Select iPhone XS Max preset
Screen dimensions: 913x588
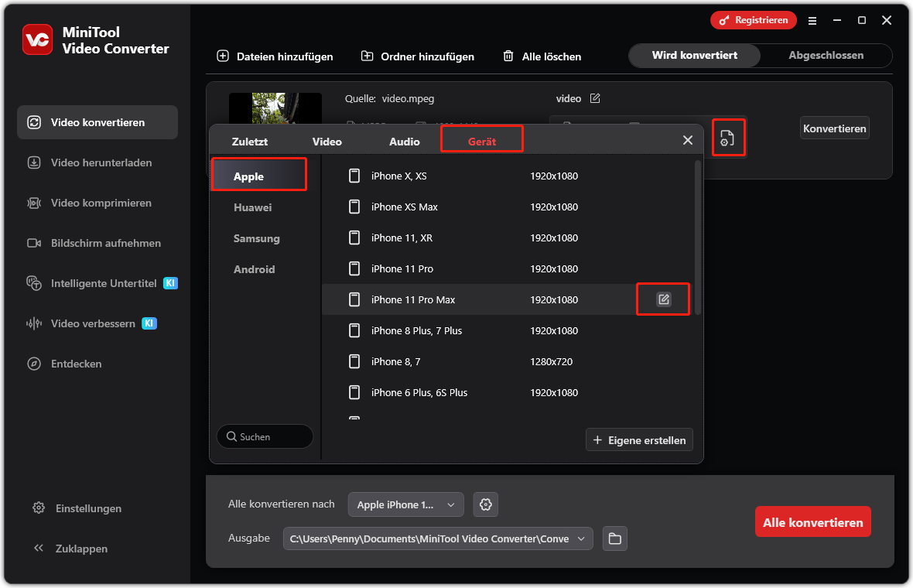click(507, 207)
